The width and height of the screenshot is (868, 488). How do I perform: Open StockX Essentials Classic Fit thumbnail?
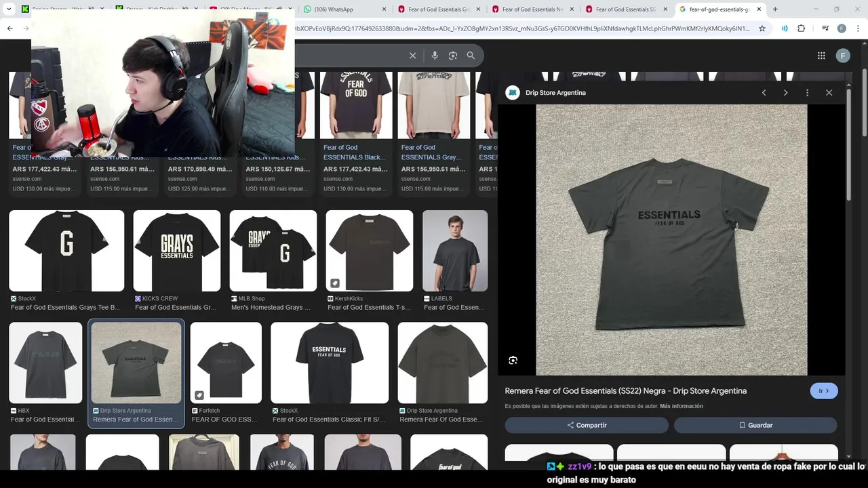pos(330,363)
